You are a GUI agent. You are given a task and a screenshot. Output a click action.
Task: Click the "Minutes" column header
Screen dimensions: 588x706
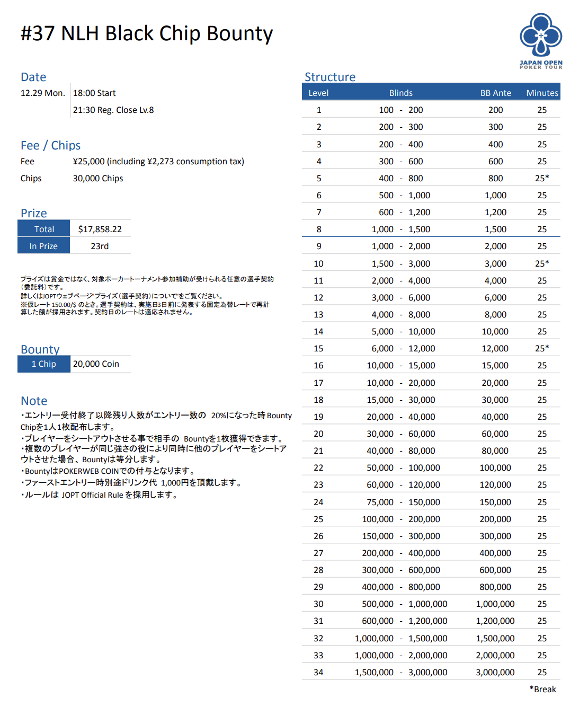[x=542, y=93]
